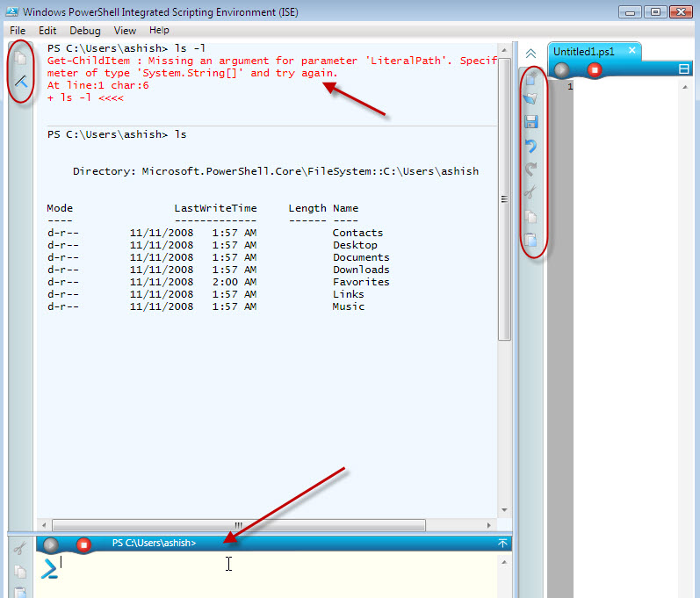Click inside the Untitled1.ps1 script editor area
This screenshot has width=700, height=598.
click(627, 339)
